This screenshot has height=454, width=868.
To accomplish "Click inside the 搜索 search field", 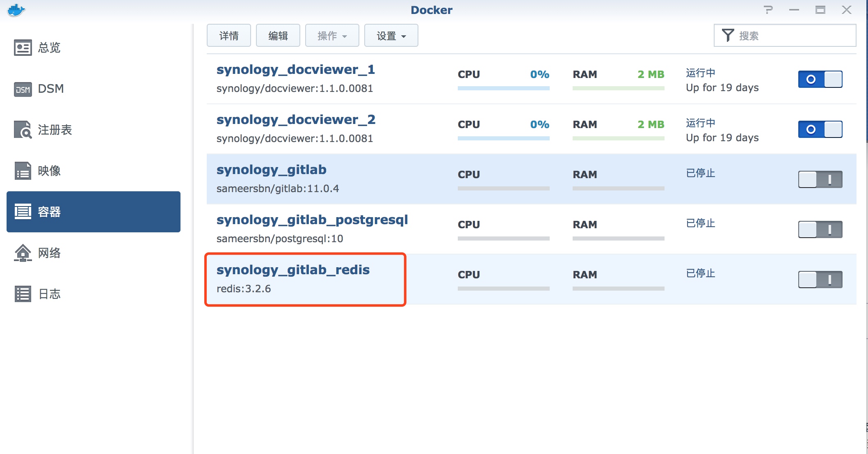I will pos(785,36).
